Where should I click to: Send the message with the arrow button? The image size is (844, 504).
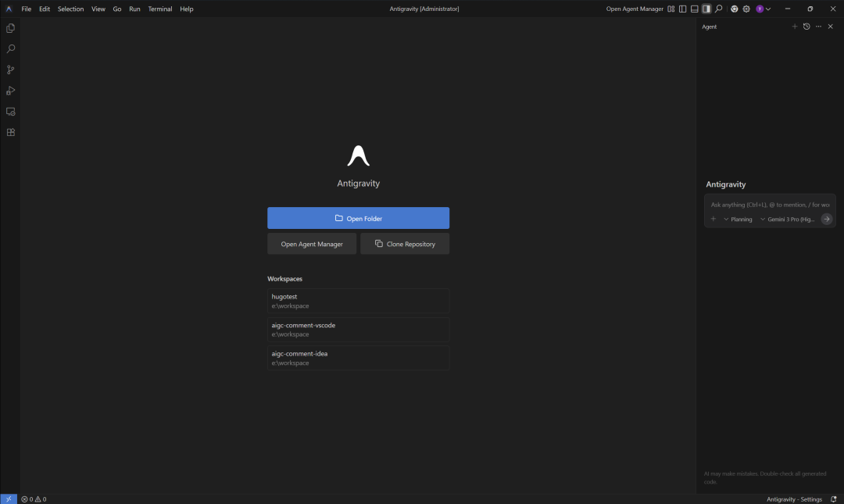826,219
